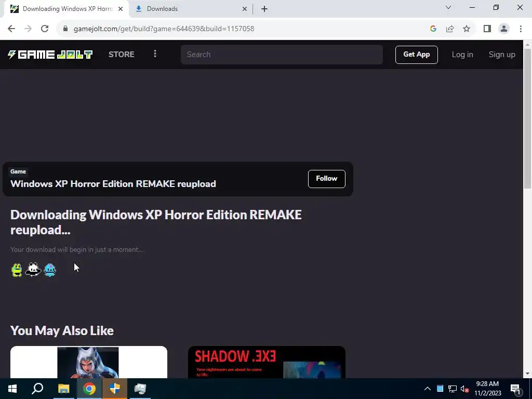Click the muted volume tray icon
532x399 pixels.
(465, 389)
